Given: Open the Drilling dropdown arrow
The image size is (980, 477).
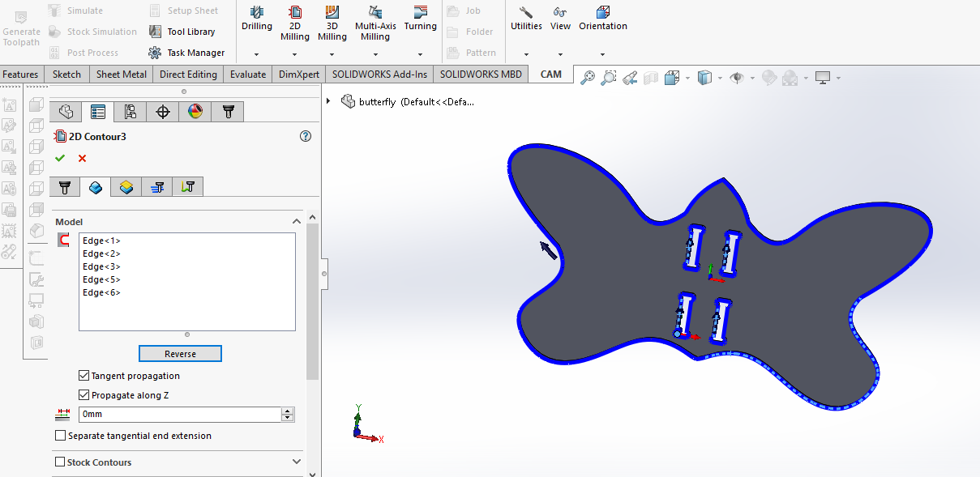Looking at the screenshot, I should click(x=257, y=55).
